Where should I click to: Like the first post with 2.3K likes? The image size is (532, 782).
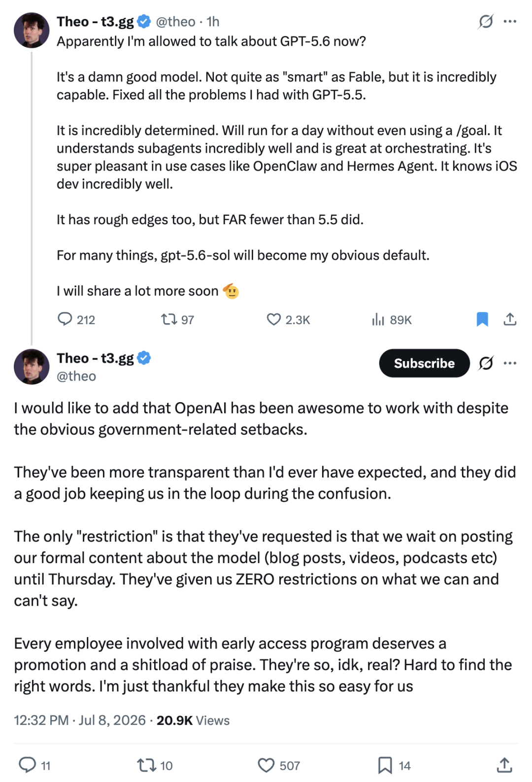(288, 319)
